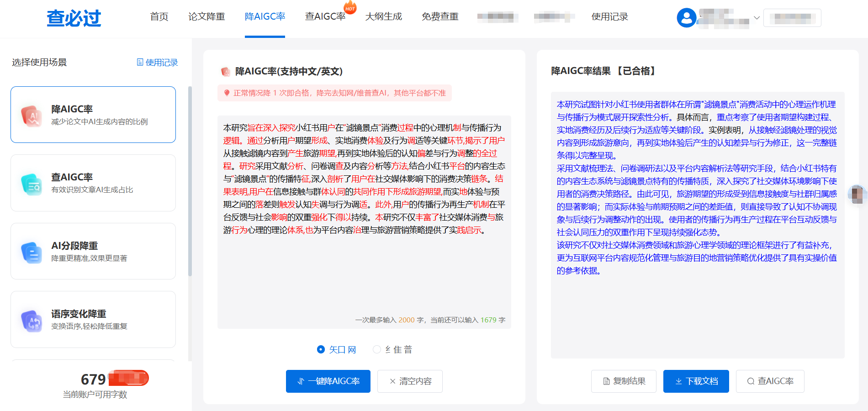This screenshot has height=411, width=868.
Task: Click the 复制结果 button
Action: [624, 381]
